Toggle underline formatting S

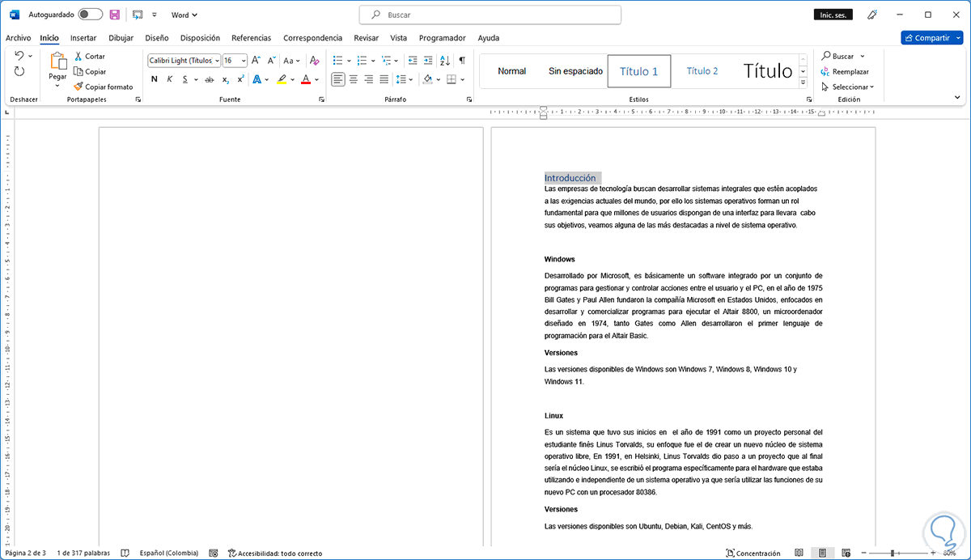(x=184, y=79)
